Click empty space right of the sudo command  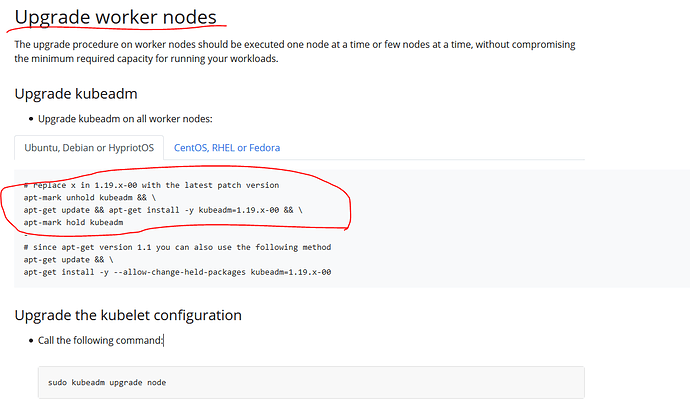point(400,383)
